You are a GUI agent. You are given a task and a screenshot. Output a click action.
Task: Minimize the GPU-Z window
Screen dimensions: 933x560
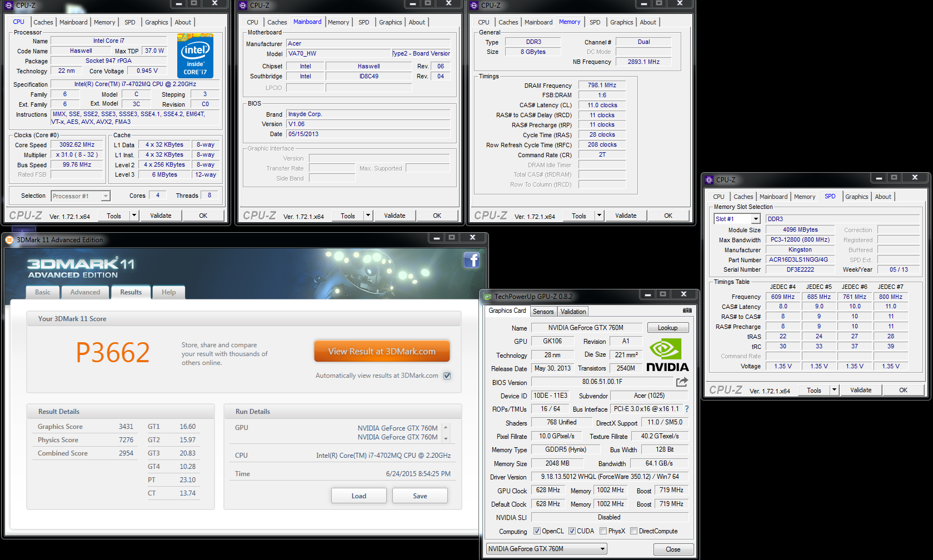(x=648, y=294)
